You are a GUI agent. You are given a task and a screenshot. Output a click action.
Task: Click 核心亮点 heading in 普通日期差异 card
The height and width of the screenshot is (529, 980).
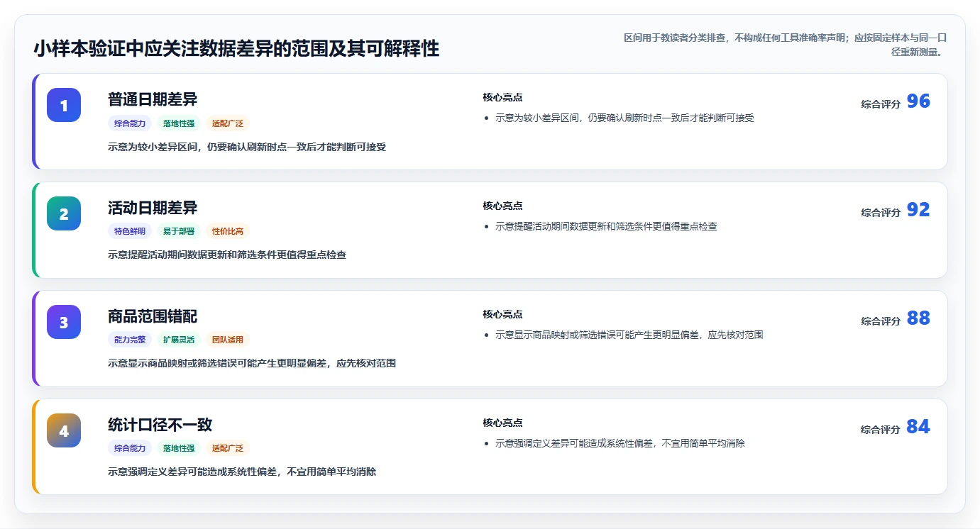point(502,97)
